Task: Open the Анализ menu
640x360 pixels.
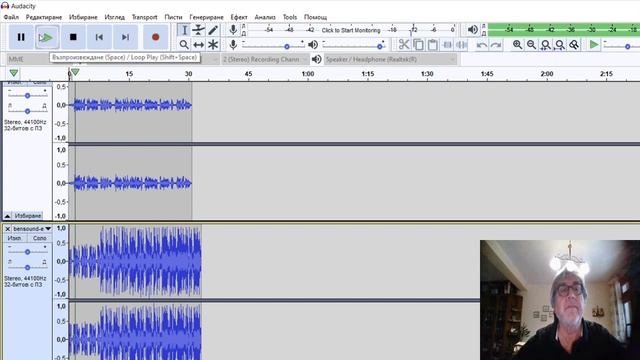Action: (265, 17)
